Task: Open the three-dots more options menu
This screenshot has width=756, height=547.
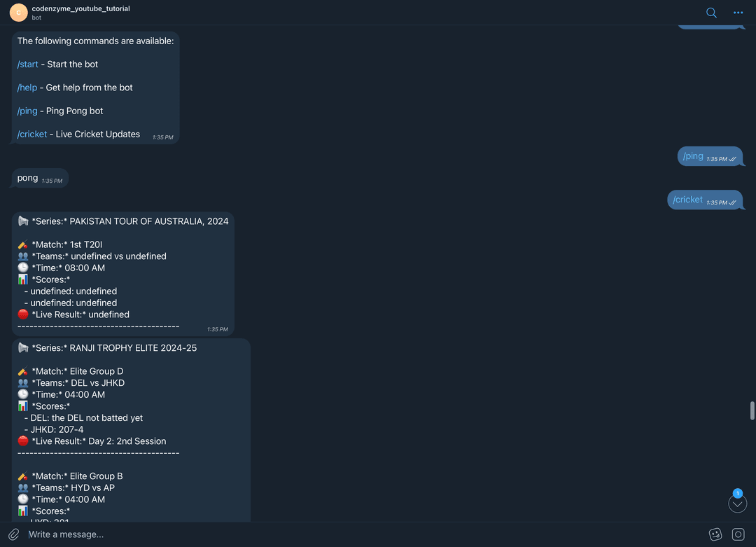Action: (738, 13)
